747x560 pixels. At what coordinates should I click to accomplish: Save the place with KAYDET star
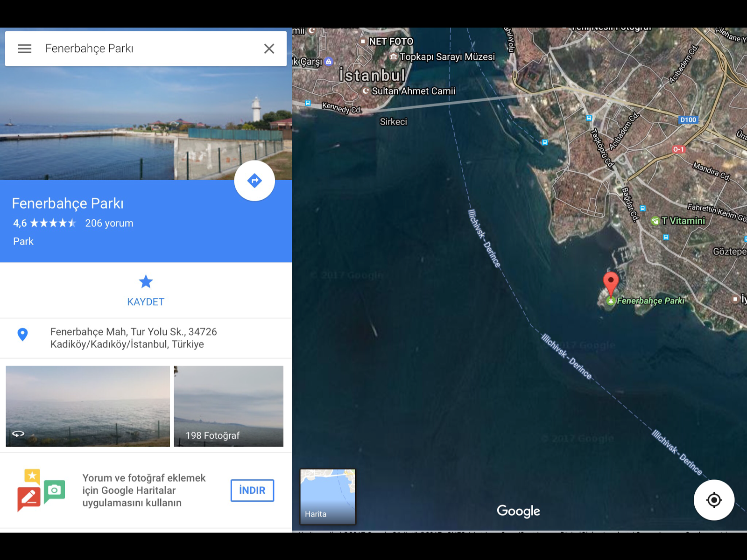point(146,290)
